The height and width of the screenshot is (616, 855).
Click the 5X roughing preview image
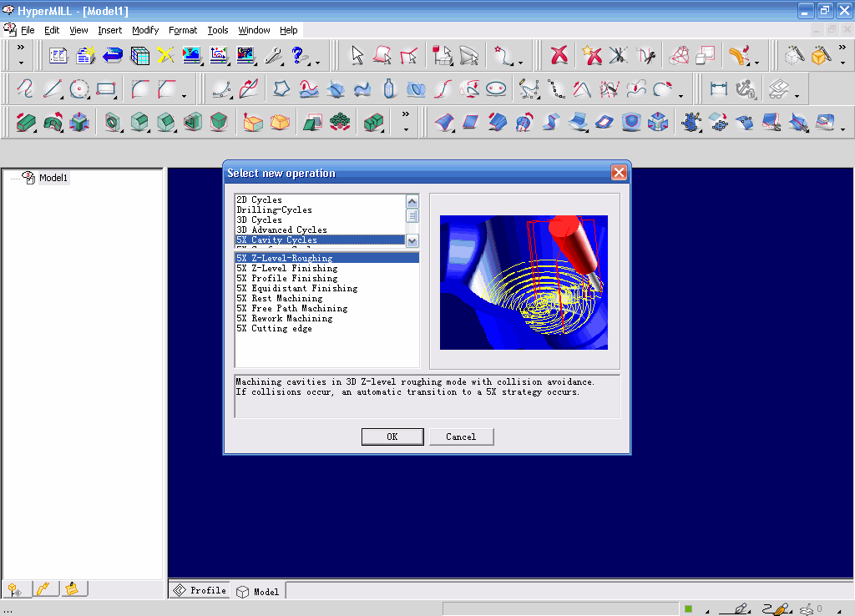[x=524, y=282]
